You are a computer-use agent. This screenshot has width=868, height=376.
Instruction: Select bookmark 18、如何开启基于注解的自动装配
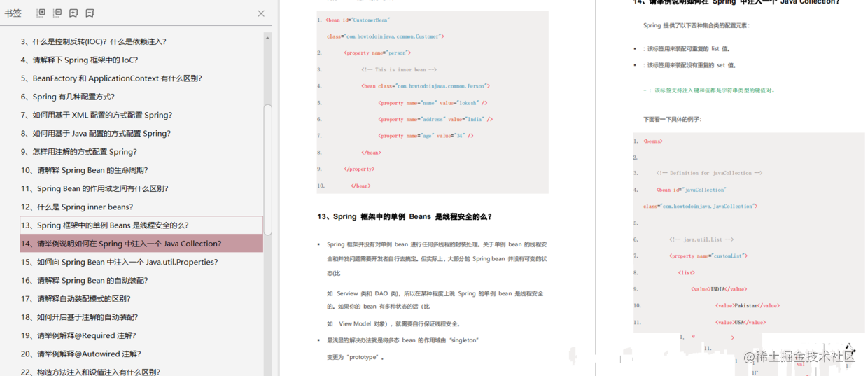(x=79, y=316)
